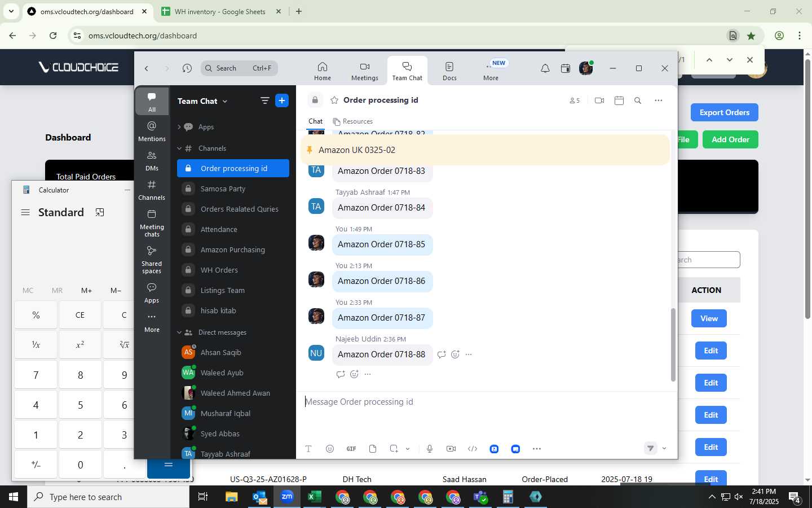Viewport: 812px width, 508px height.
Task: Open direct message with Ahsan Saqib
Action: coord(233,352)
